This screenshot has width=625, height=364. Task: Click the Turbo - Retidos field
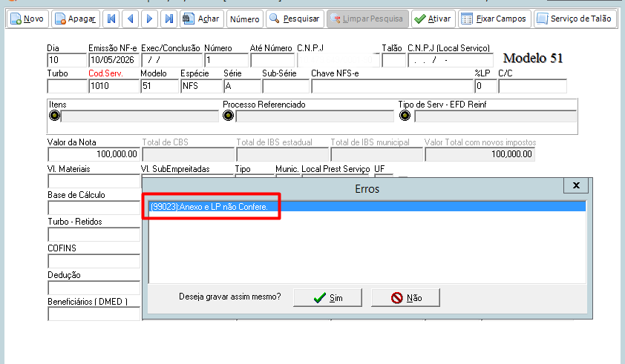(x=94, y=234)
